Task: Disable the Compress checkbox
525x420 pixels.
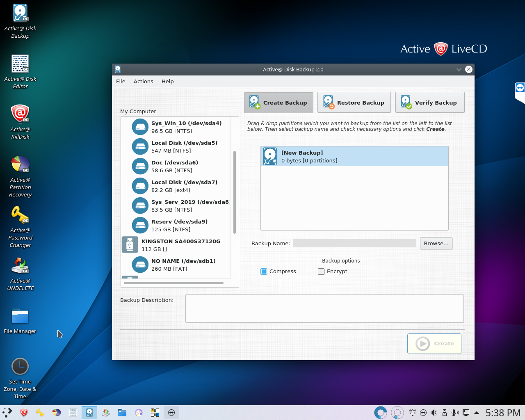Action: (x=264, y=272)
